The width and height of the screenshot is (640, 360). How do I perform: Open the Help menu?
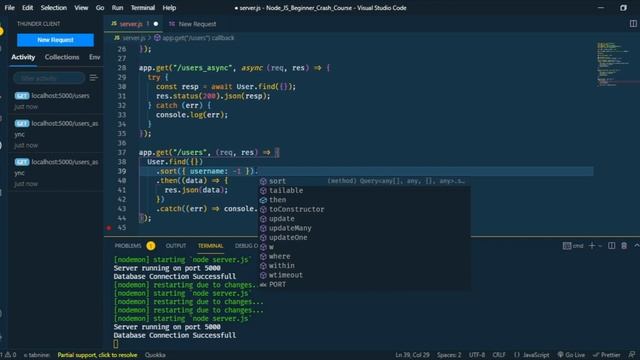[169, 8]
